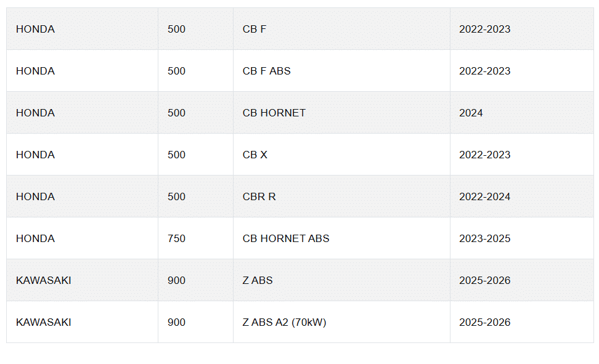599x364 pixels.
Task: Click 2025-2026 in the Z ABS A2 row
Action: 484,322
